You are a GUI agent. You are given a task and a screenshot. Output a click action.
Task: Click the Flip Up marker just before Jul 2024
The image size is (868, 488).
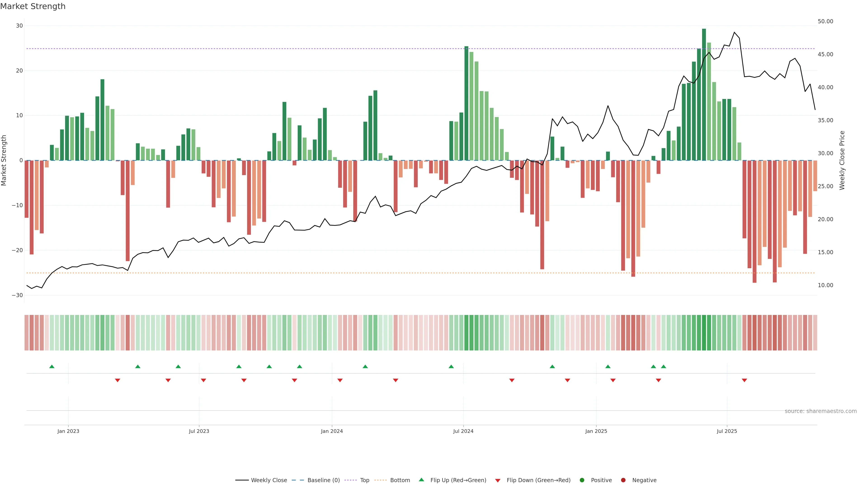click(x=451, y=366)
